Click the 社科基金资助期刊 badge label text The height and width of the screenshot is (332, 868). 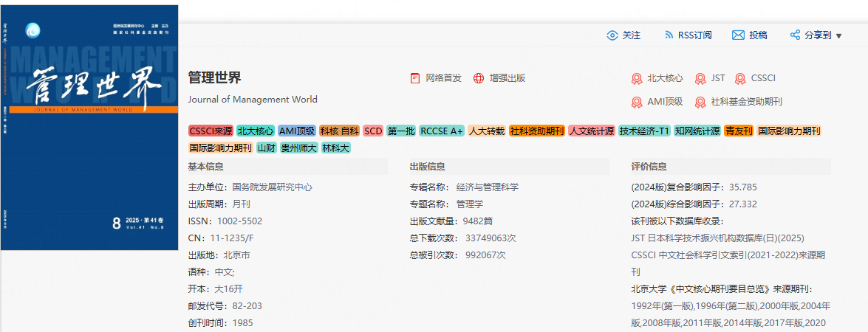(x=747, y=103)
